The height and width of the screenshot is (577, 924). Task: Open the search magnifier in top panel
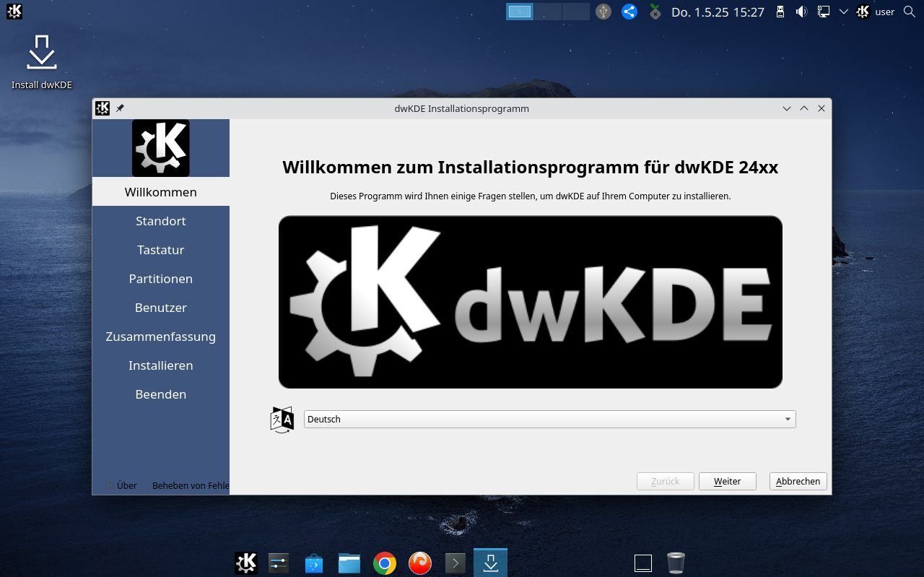click(x=910, y=12)
